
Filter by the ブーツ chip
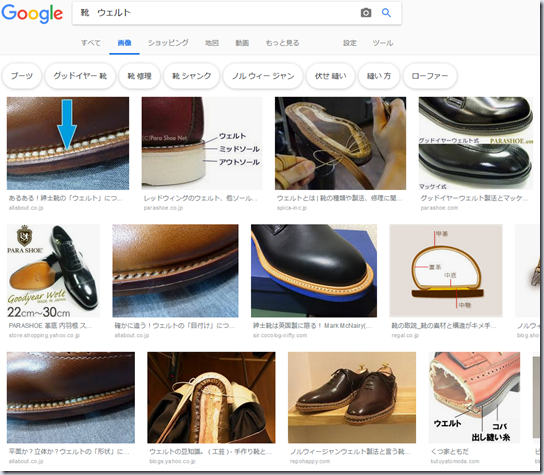[x=22, y=76]
